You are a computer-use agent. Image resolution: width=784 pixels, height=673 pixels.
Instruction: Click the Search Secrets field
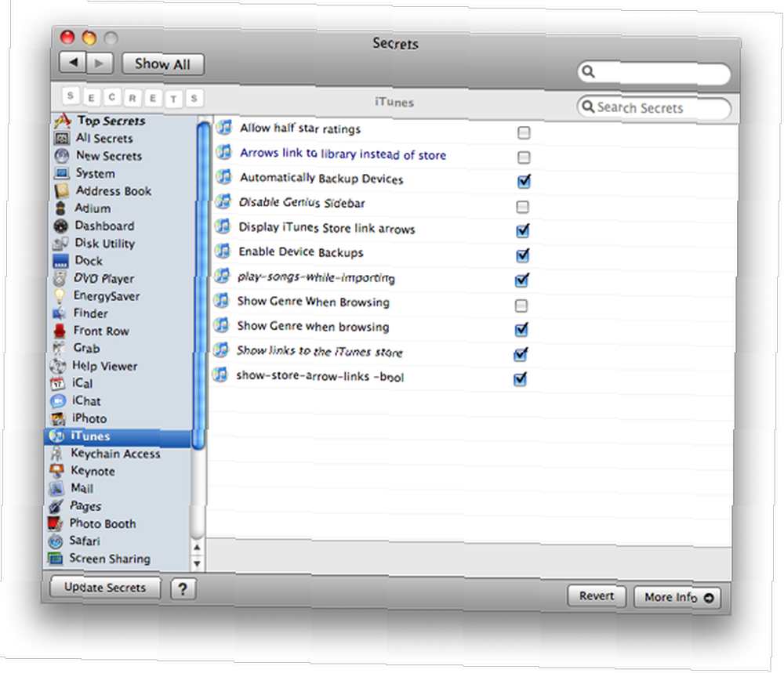tap(654, 108)
